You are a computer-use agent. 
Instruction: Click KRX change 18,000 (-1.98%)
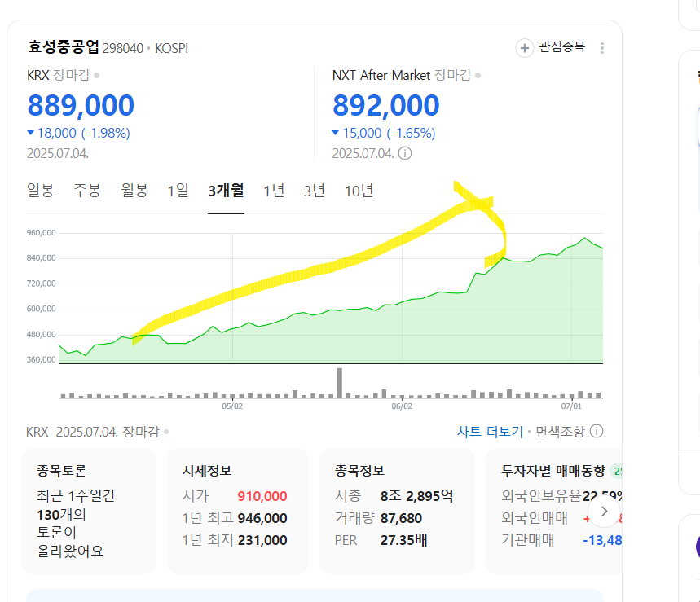click(78, 133)
